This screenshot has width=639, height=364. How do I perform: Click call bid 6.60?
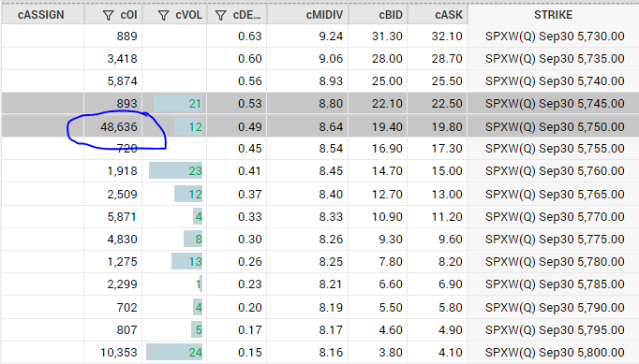pyautogui.click(x=391, y=284)
